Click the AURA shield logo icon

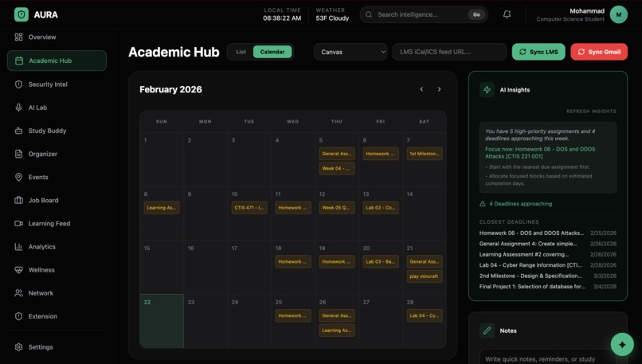point(22,15)
